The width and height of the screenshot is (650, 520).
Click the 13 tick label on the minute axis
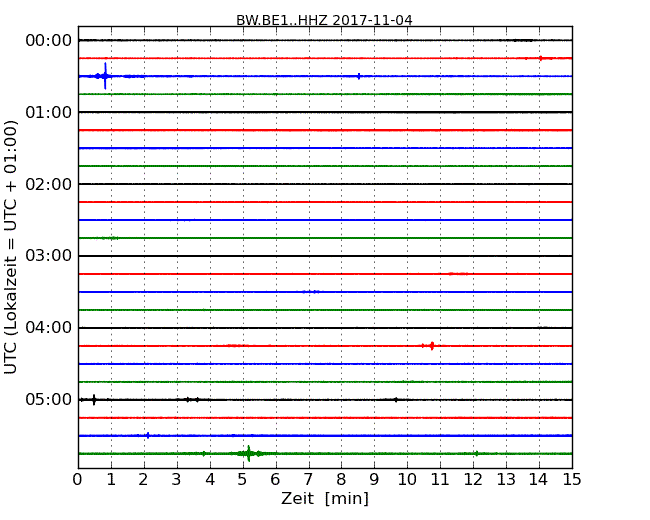tap(506, 480)
